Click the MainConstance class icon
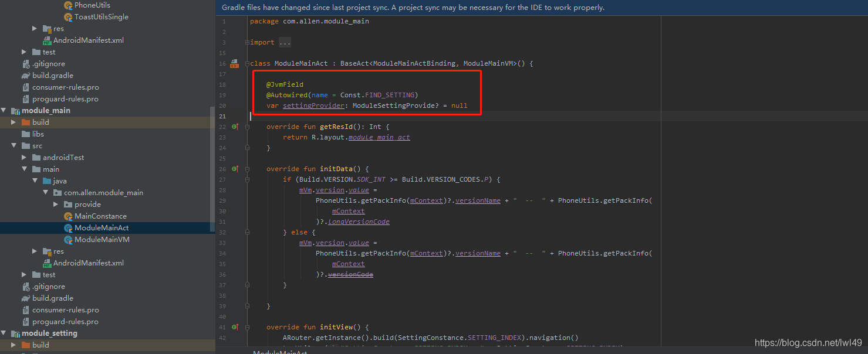Image resolution: width=868 pixels, height=354 pixels. pos(68,216)
